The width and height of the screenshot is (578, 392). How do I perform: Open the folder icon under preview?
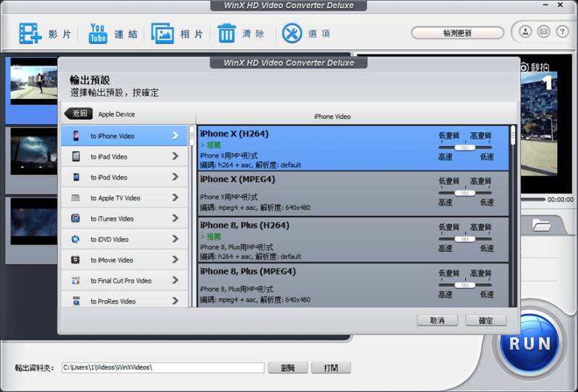point(541,225)
